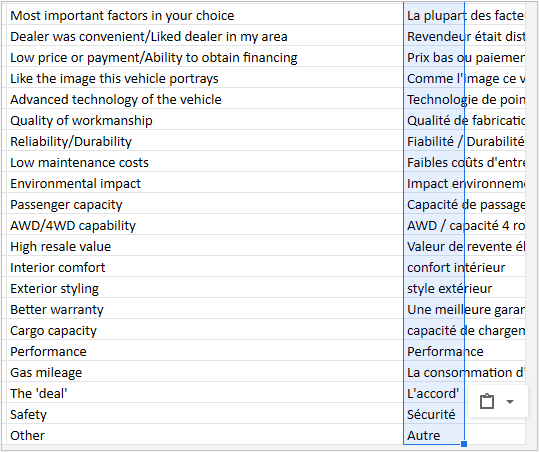
Task: Select the 'Most important factors in your choice' cell
Action: [x=205, y=15]
